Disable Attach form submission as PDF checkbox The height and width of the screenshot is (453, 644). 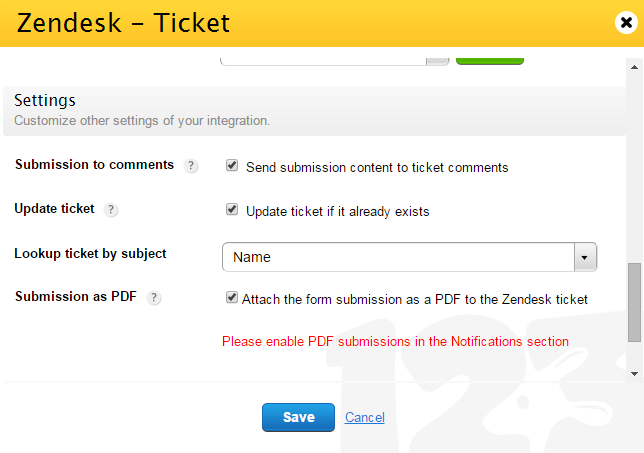(x=232, y=297)
